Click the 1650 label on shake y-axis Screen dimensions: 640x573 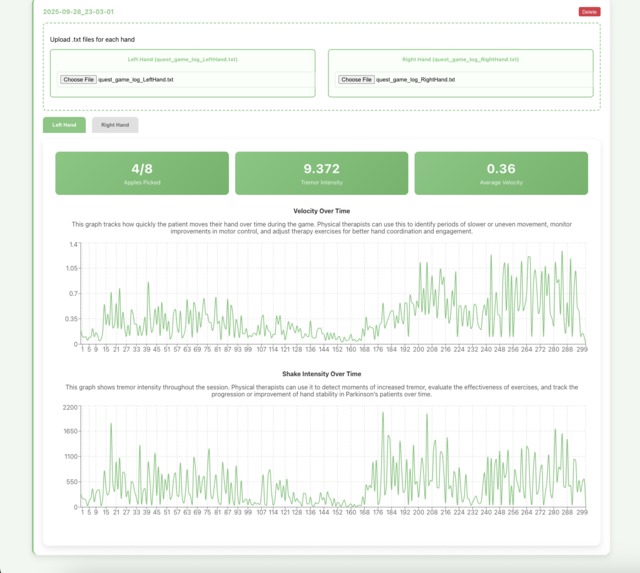pos(70,431)
